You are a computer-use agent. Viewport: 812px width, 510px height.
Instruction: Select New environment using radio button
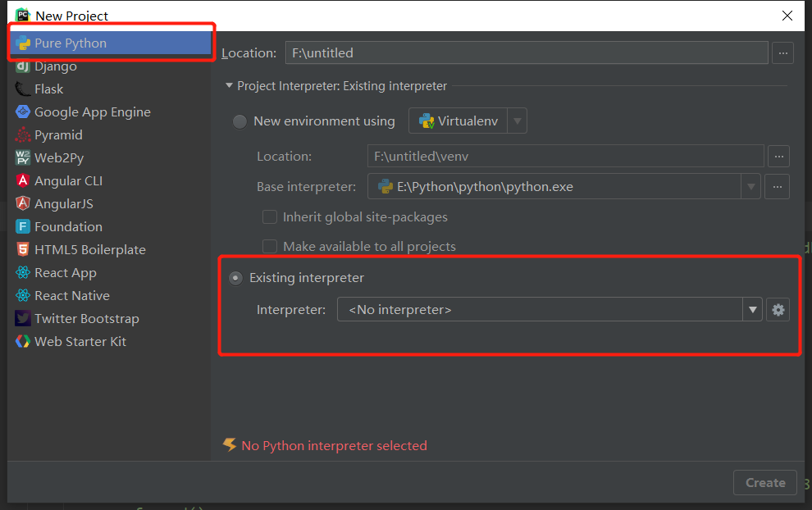(239, 121)
